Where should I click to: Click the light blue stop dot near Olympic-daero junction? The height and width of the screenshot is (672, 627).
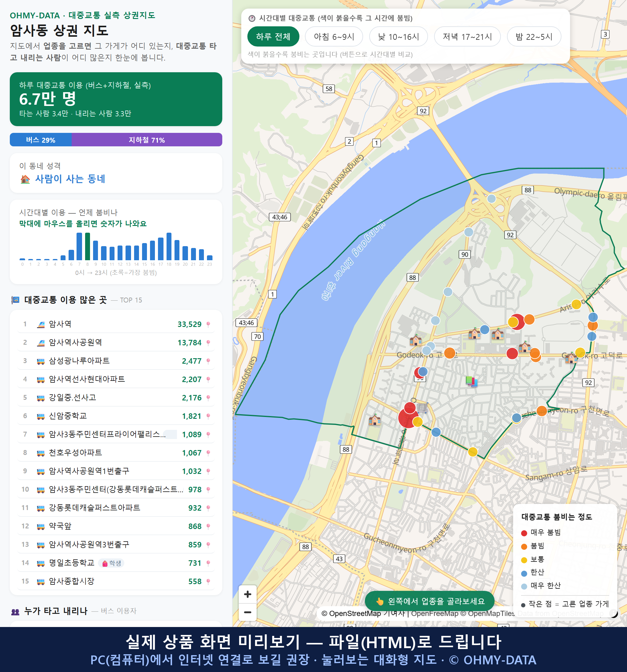click(491, 198)
